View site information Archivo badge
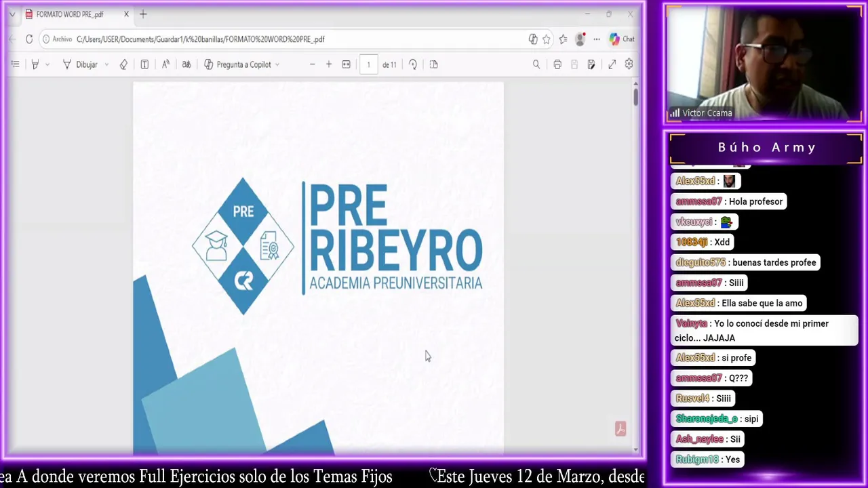This screenshot has height=488, width=868. point(57,39)
